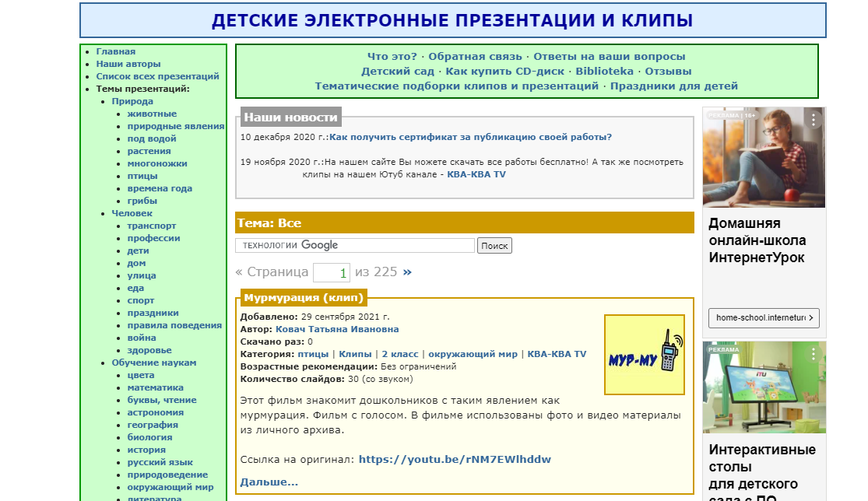
Task: Open Наши авторы in the sidebar
Action: [x=128, y=64]
